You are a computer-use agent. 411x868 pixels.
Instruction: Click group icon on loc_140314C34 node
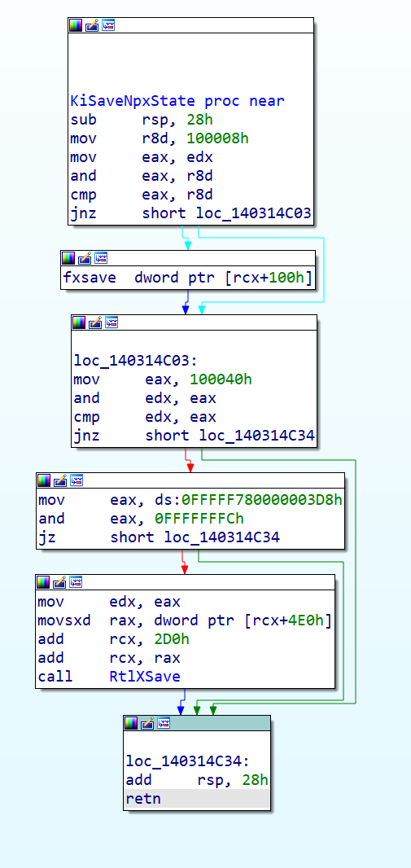pos(164,723)
